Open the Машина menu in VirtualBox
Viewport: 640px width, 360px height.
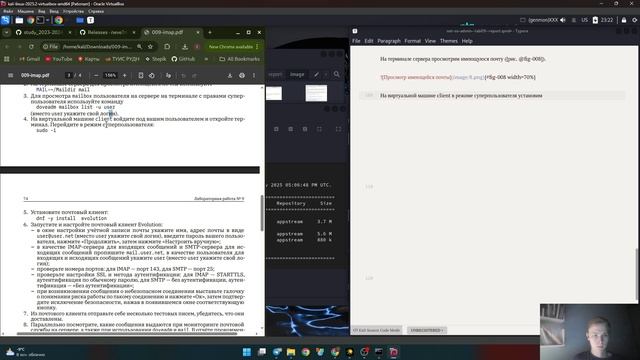(25, 11)
